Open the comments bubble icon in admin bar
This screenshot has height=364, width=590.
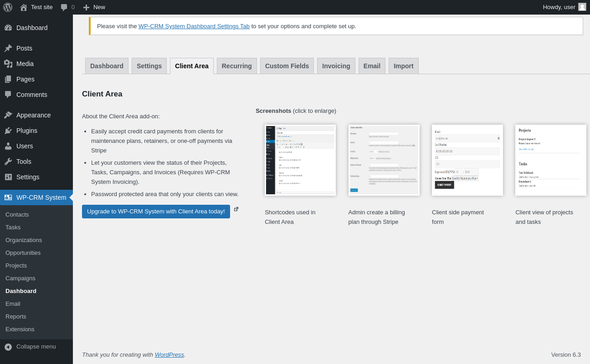[64, 7]
